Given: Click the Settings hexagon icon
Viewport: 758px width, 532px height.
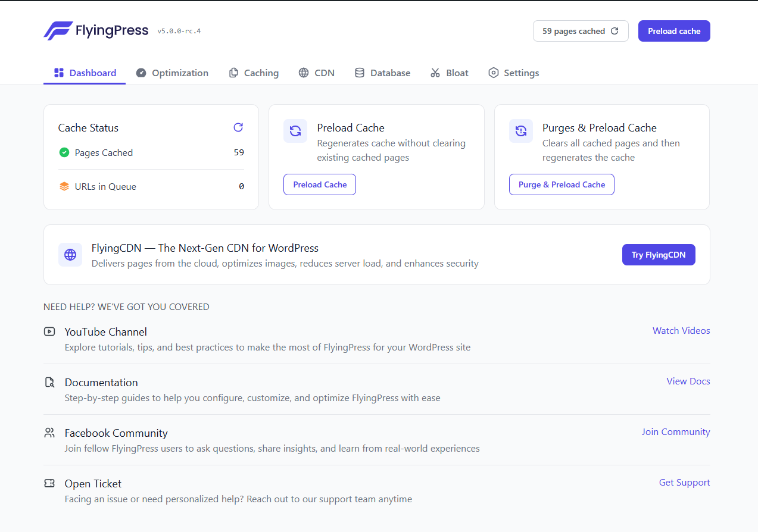Looking at the screenshot, I should coord(493,73).
